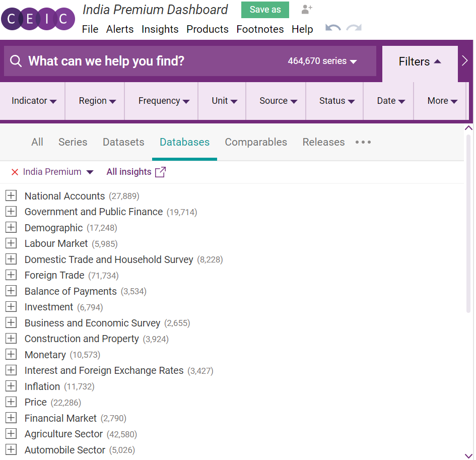Undo the last action
The image size is (476, 460).
[x=333, y=28]
